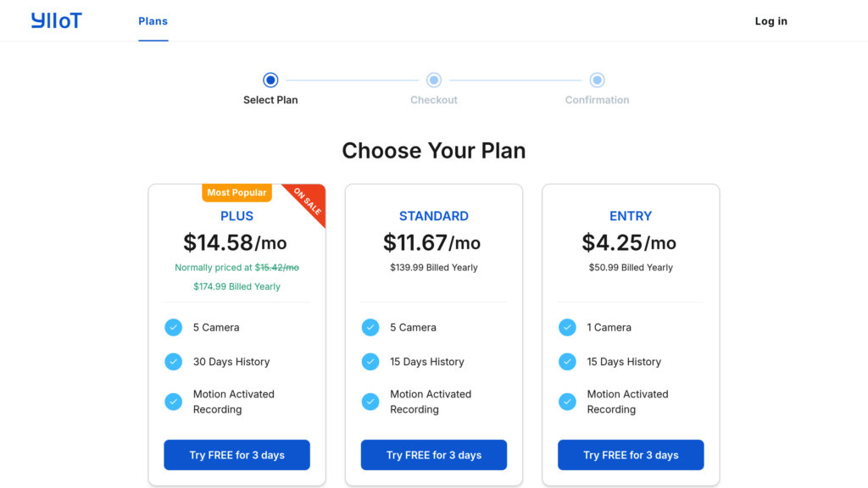Open the Plans tab
This screenshot has width=868, height=488.
(153, 21)
